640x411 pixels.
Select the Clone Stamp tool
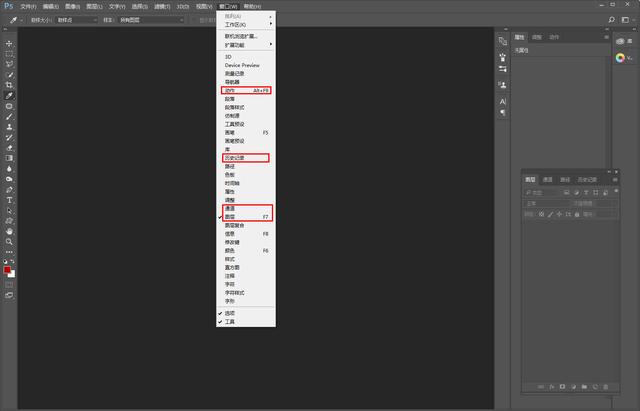click(x=9, y=127)
